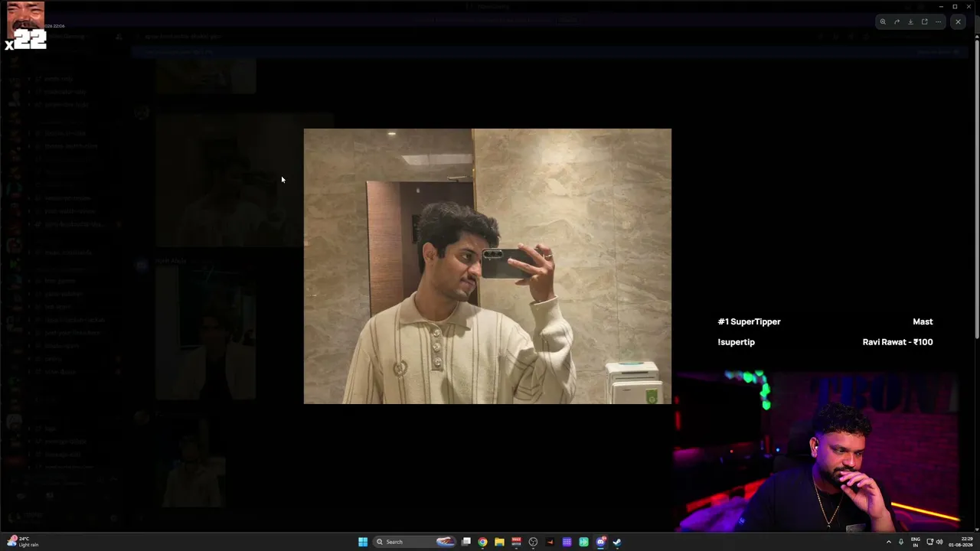980x551 pixels.
Task: Click the taskbar Search box
Action: [x=414, y=542]
